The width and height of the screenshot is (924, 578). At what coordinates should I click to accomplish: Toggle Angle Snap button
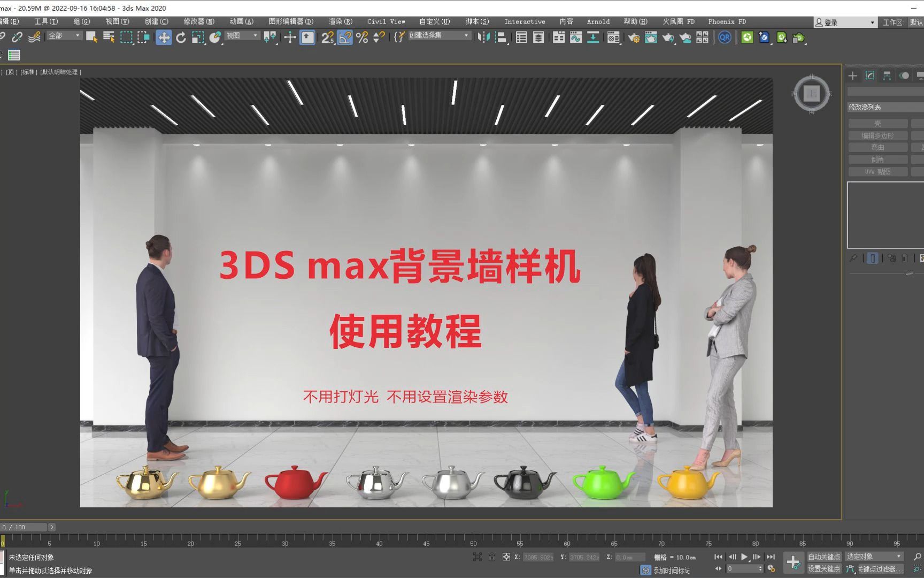345,37
